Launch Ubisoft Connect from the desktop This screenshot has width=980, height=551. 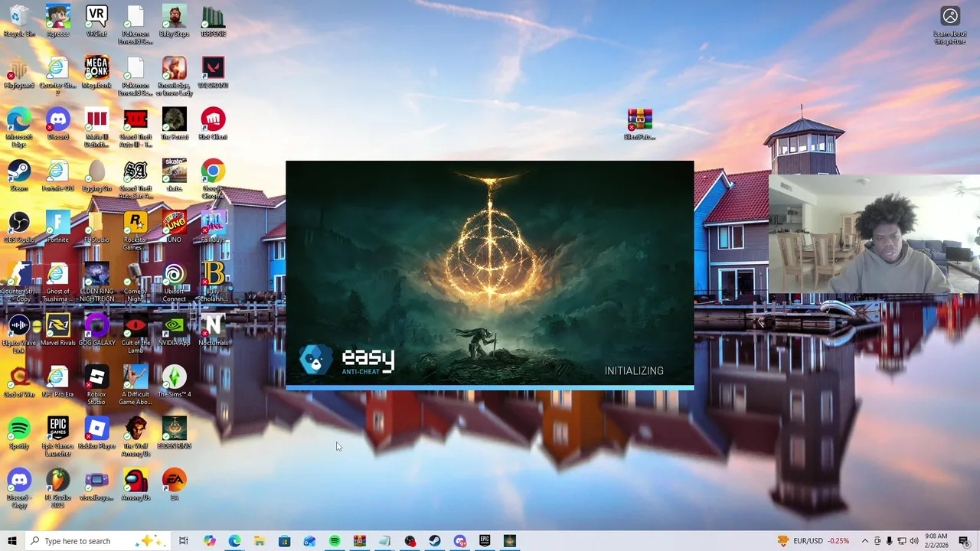point(174,282)
